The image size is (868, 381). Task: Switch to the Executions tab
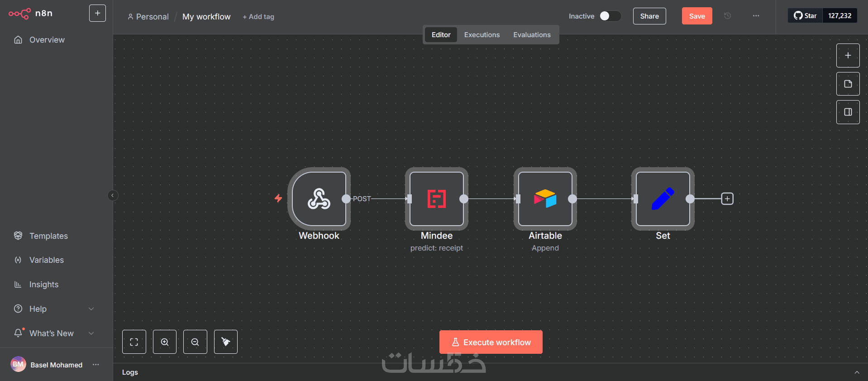tap(482, 35)
